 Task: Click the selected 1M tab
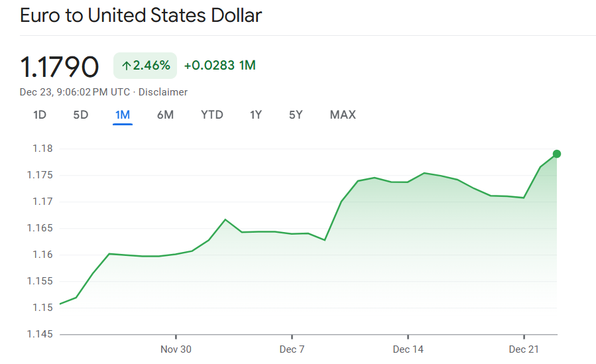coord(123,115)
